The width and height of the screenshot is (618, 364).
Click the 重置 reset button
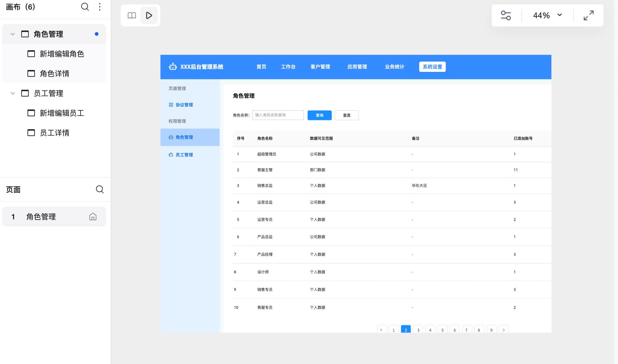(x=346, y=115)
